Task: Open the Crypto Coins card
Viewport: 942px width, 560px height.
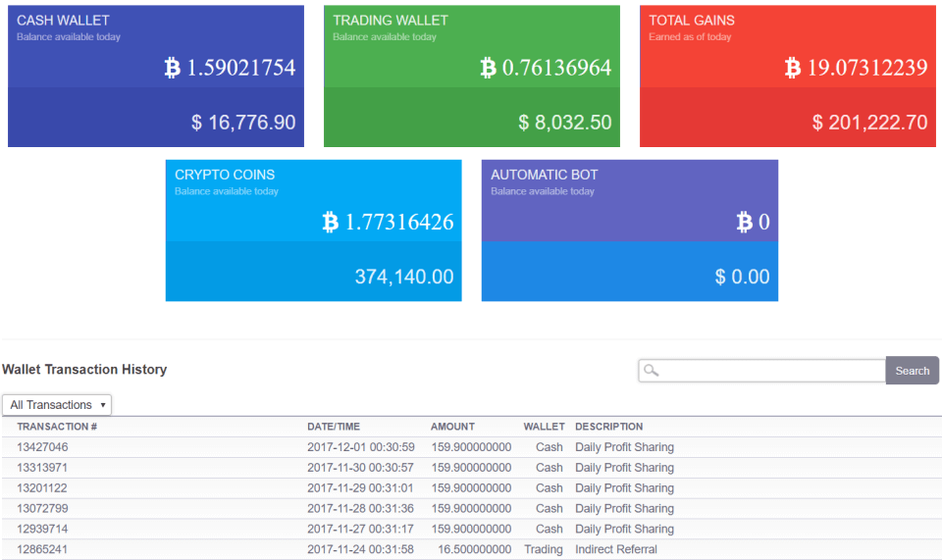Action: [x=314, y=230]
